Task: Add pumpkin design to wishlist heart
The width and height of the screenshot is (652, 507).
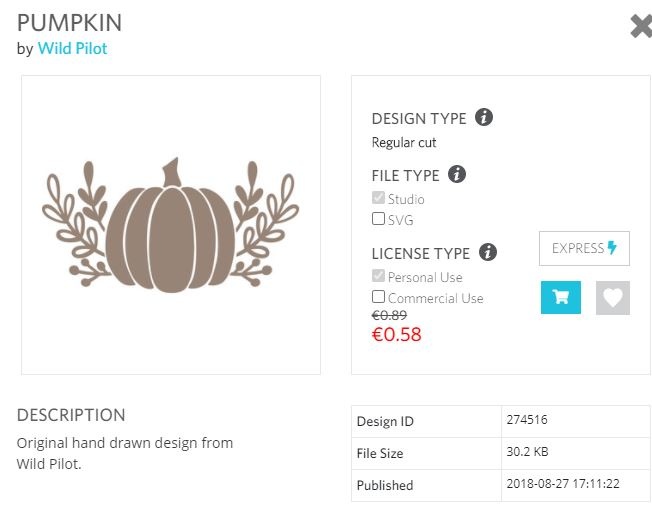Action: click(613, 297)
